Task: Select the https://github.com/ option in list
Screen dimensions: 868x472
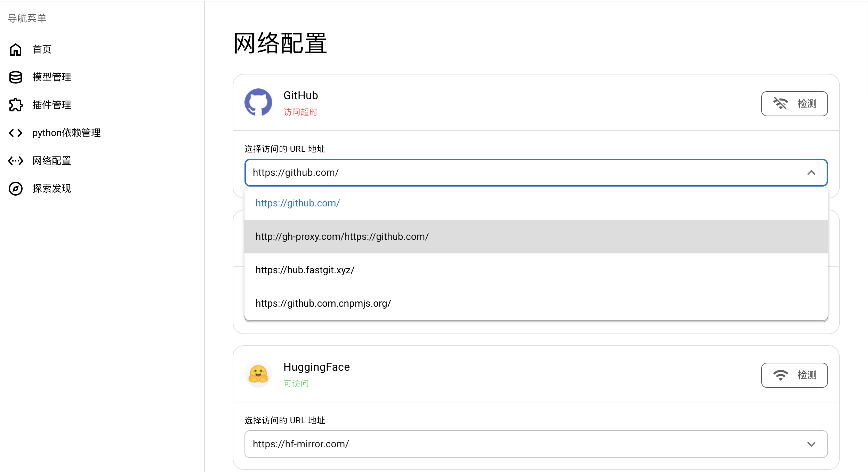Action: pyautogui.click(x=536, y=203)
